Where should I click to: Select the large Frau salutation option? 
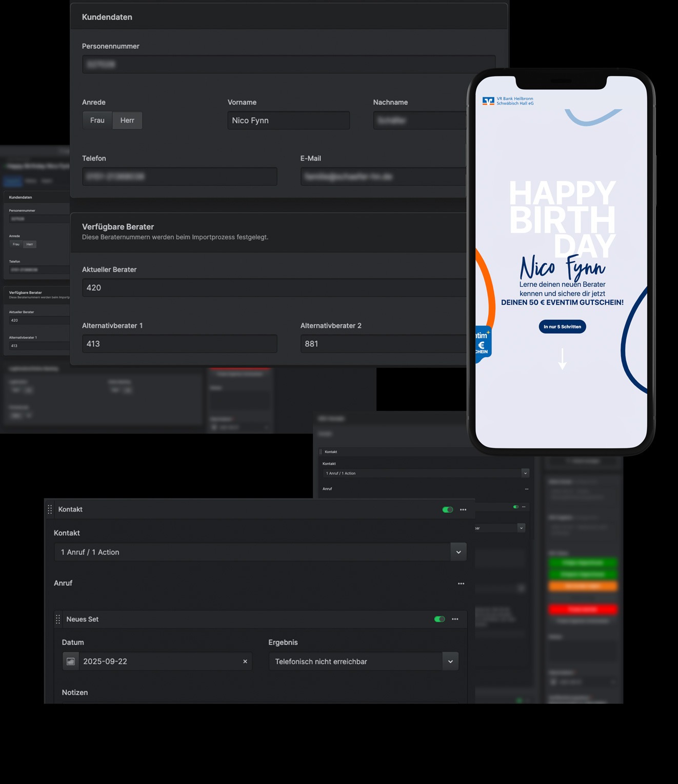point(97,121)
